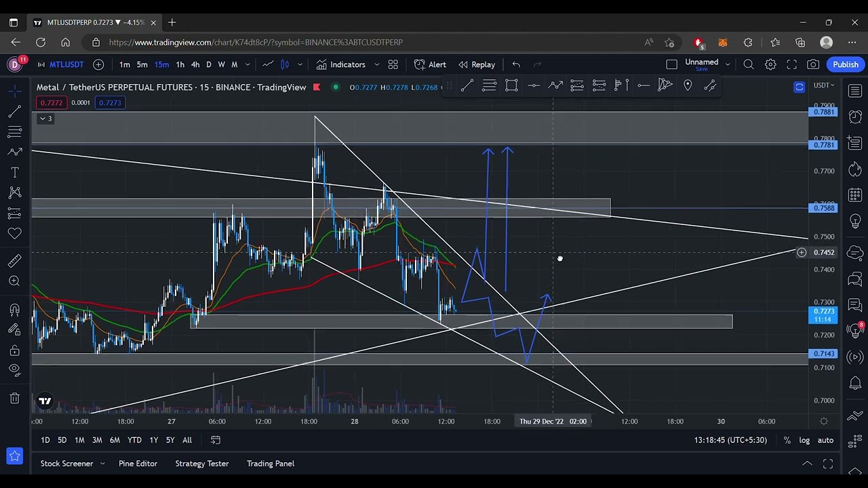Select the crosshair cursor tool
Viewport: 868px width, 488px height.
[x=14, y=89]
